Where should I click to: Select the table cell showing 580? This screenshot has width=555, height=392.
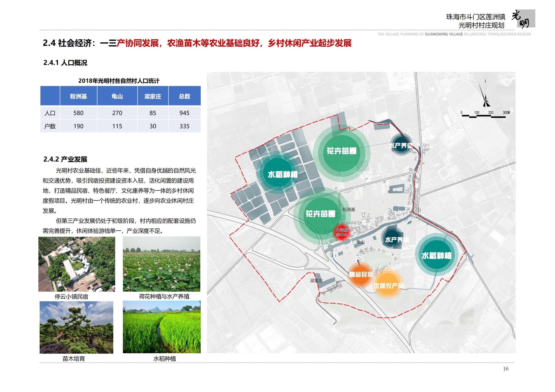pyautogui.click(x=78, y=113)
